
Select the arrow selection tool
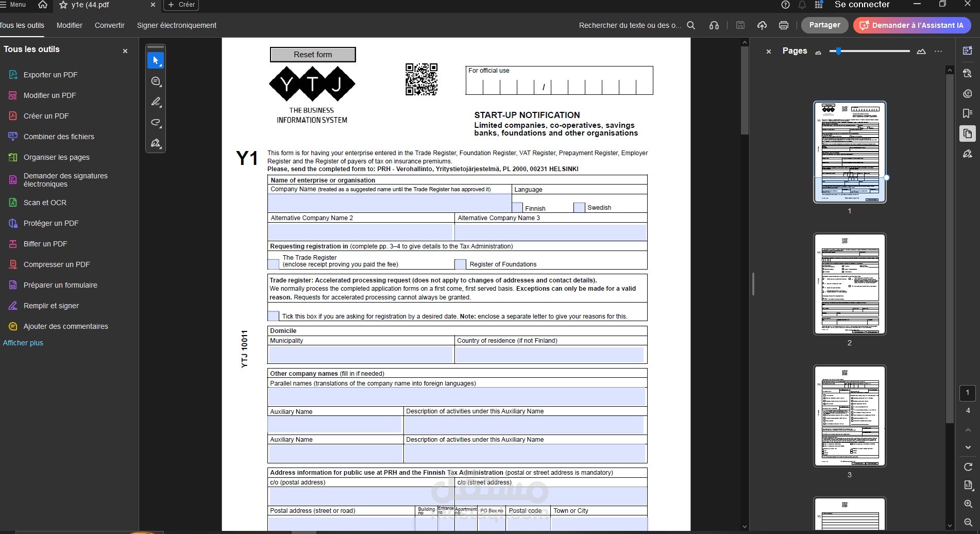pyautogui.click(x=156, y=60)
